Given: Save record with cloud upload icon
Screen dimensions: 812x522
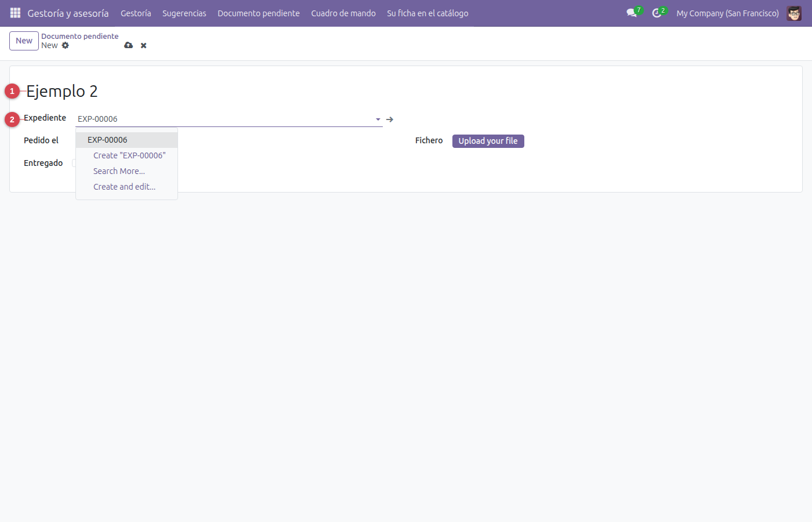Looking at the screenshot, I should tap(129, 45).
